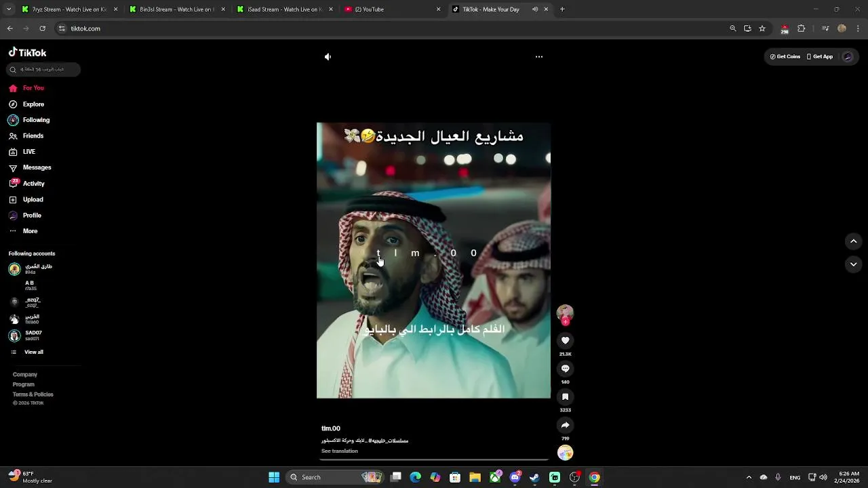Viewport: 868px width, 488px height.
Task: Open the three-dot video options menu
Action: (539, 57)
